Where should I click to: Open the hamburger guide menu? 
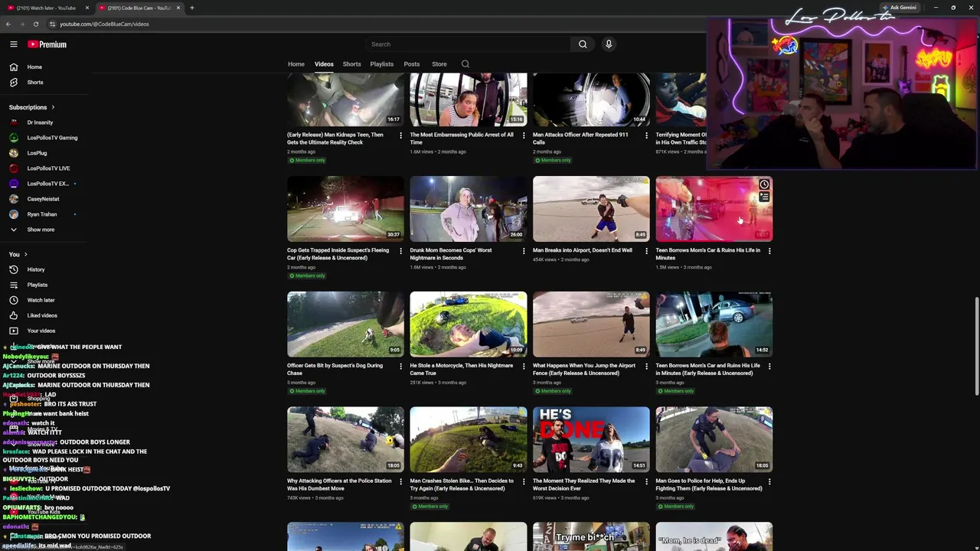point(13,44)
